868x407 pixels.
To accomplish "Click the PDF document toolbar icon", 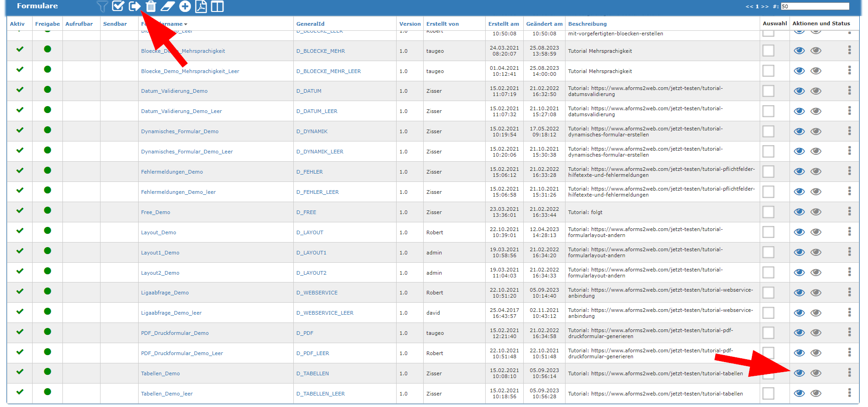I will (x=201, y=6).
